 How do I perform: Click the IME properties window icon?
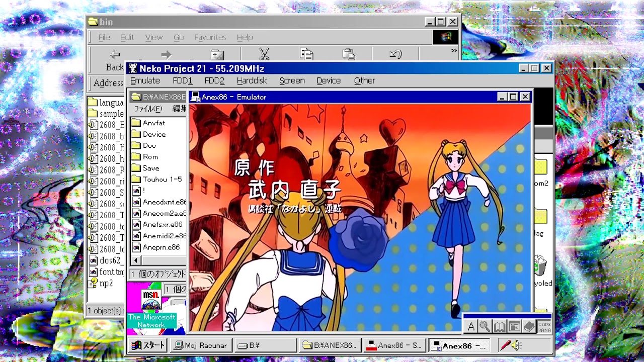tap(514, 327)
